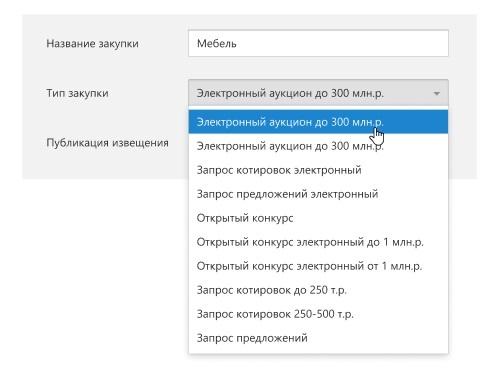Screen dimensions: 500x375
Task: Click the Тип закупки label
Action: (77, 93)
